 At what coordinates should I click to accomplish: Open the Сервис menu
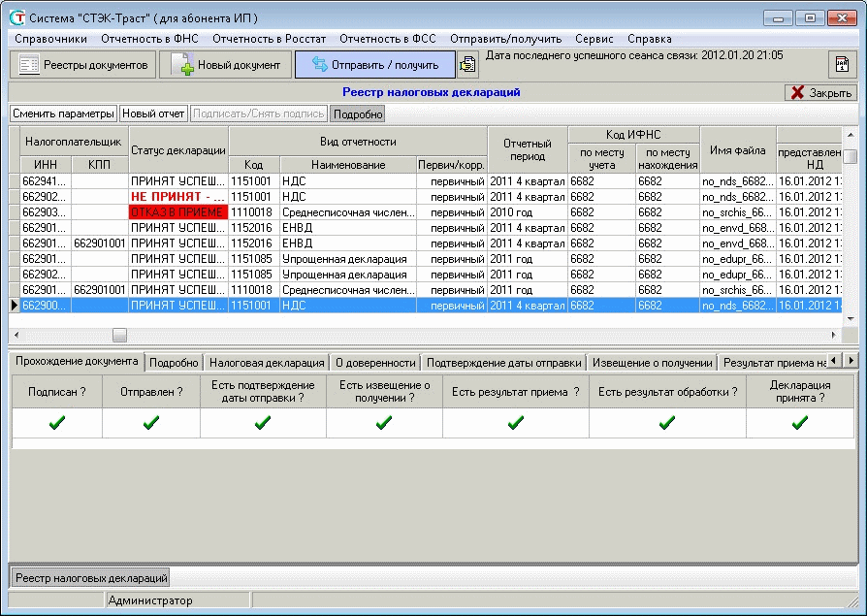(x=594, y=39)
